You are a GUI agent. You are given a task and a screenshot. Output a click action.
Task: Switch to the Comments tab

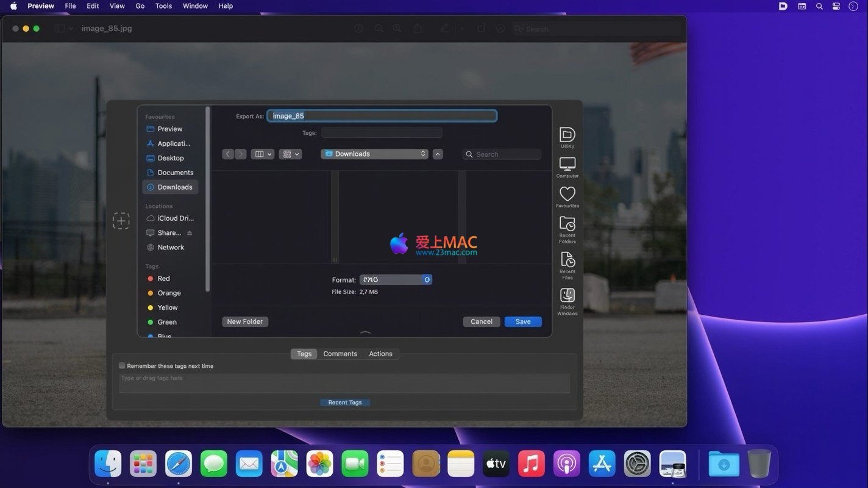[x=340, y=354]
